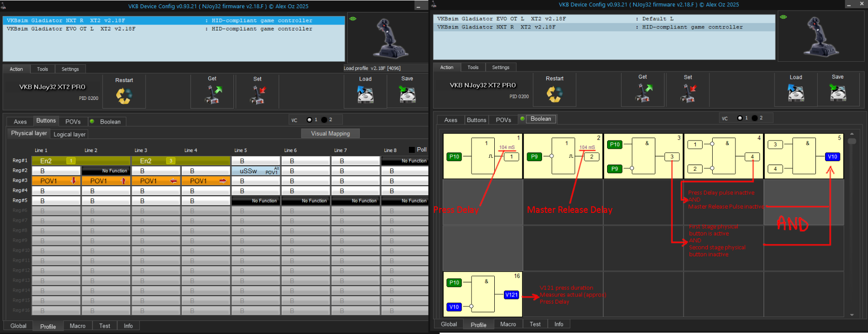Click the Load icon in the right window

coord(796,93)
